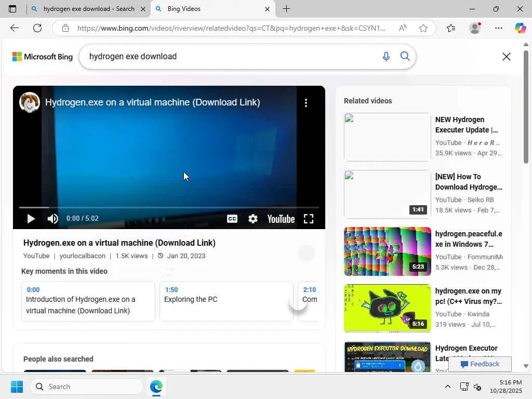Click Hydrogen Executor Download thumbnail
Screen dimensions: 532x399
coord(388,356)
